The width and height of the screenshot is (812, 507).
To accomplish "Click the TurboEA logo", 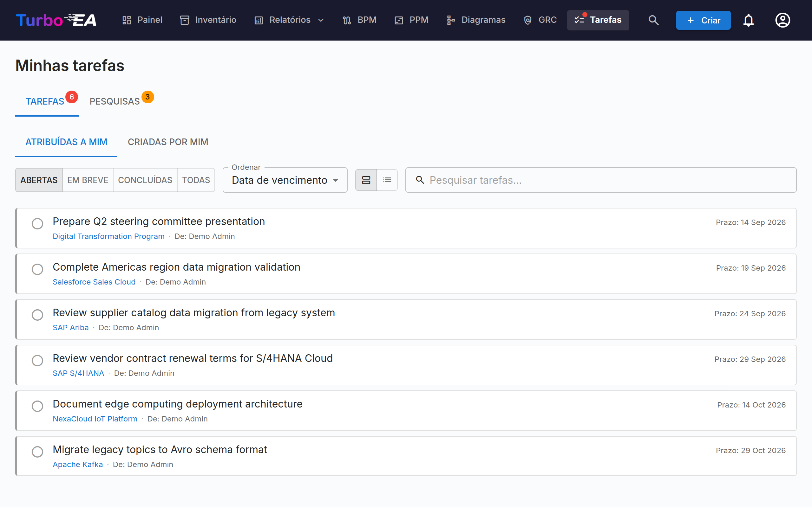I will (x=56, y=20).
